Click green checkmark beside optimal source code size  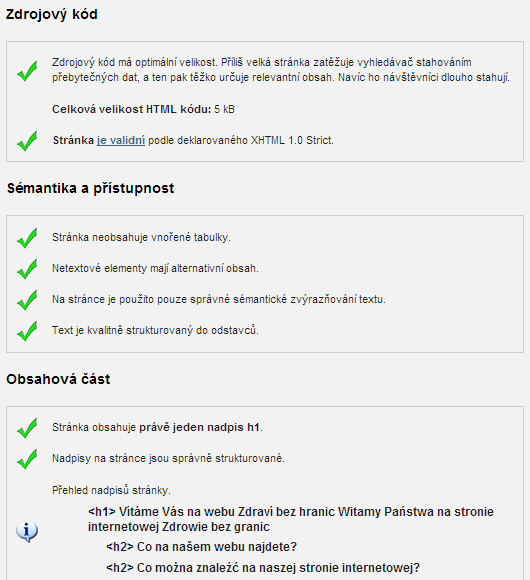tap(27, 71)
